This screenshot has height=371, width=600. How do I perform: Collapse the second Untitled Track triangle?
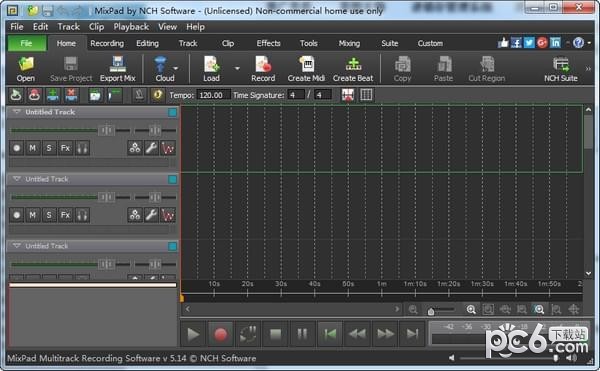(x=16, y=179)
